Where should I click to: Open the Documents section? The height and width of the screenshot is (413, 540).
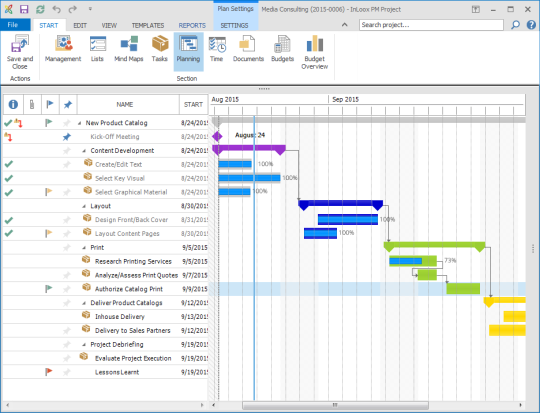pyautogui.click(x=248, y=49)
